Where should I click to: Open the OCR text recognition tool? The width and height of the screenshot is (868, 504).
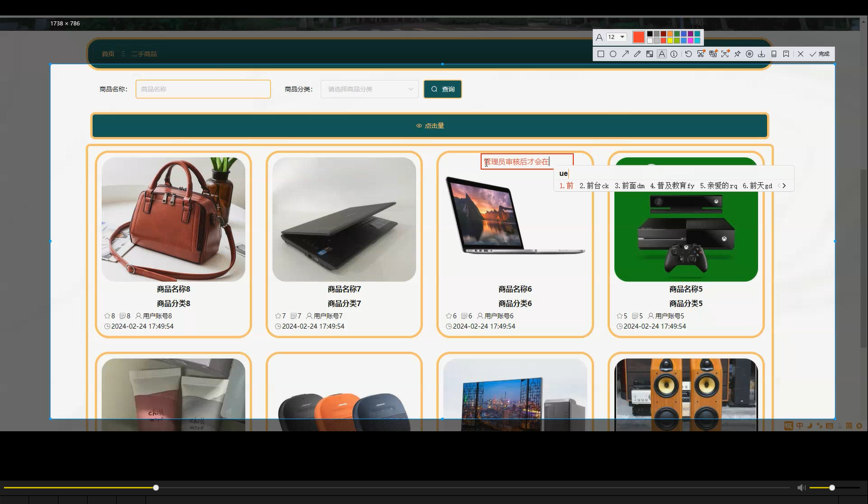tap(725, 54)
